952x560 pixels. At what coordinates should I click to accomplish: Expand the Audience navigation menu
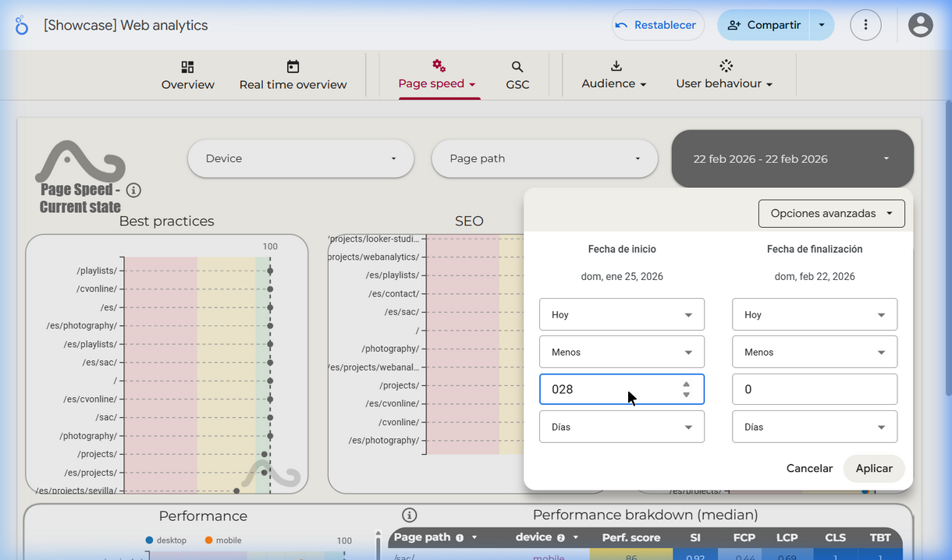(614, 76)
